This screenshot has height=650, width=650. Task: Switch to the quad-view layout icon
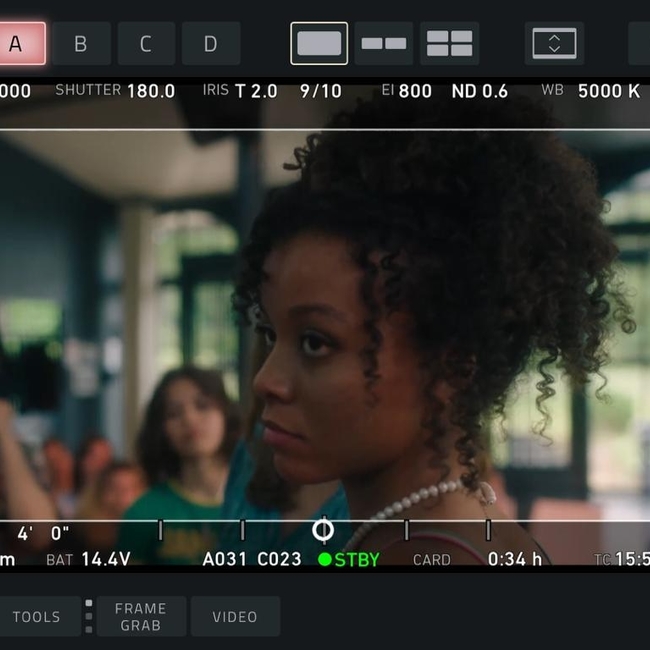[449, 44]
